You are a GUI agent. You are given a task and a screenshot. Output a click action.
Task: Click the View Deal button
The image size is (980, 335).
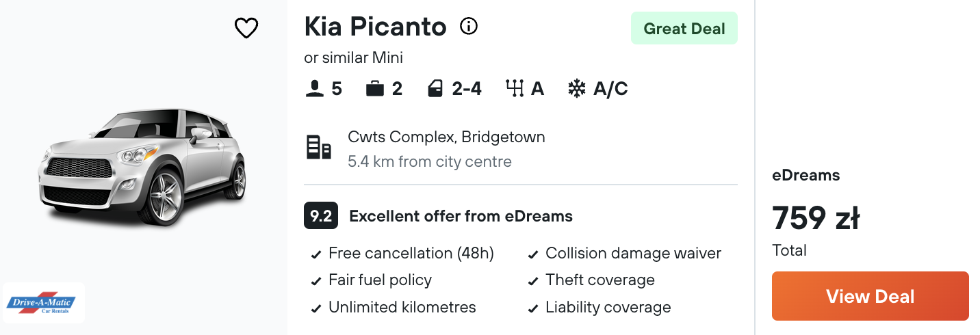click(x=871, y=296)
